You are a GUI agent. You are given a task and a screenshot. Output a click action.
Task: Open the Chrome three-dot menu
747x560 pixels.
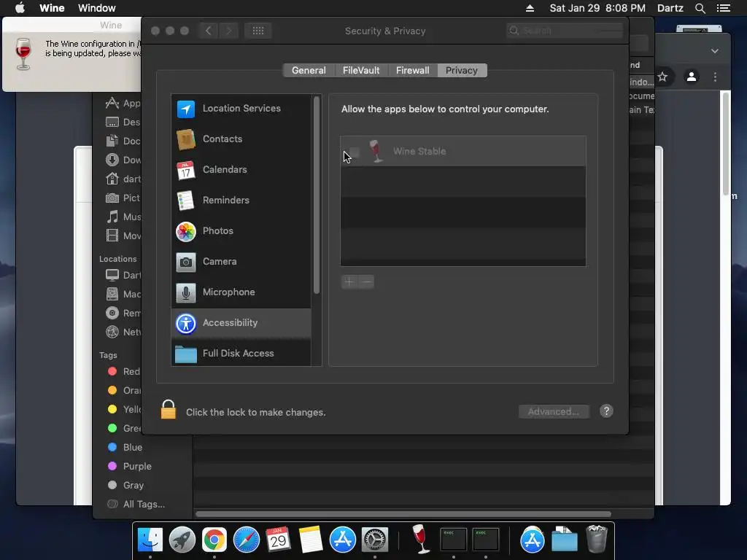715,77
